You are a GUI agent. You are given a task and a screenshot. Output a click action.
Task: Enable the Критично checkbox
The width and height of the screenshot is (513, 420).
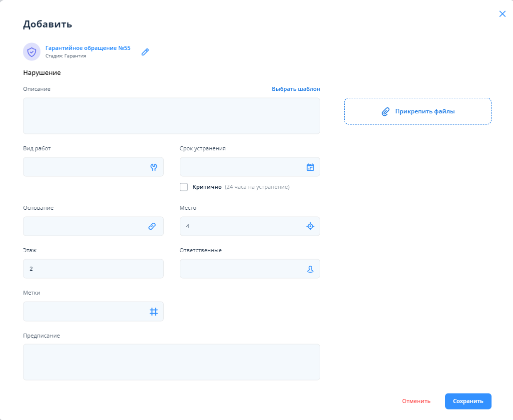[184, 187]
